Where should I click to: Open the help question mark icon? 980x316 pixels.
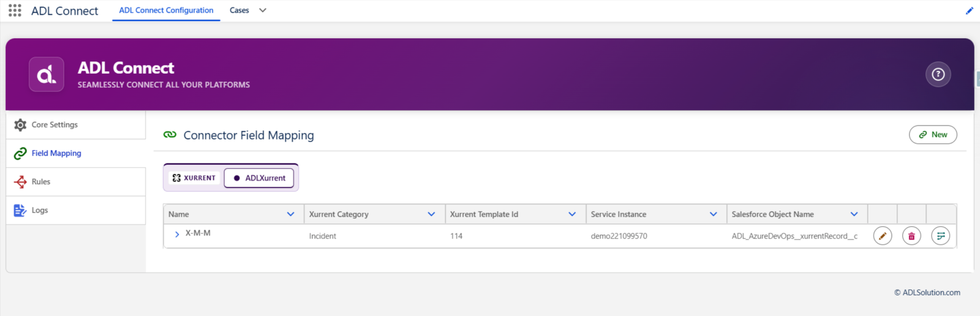point(938,74)
